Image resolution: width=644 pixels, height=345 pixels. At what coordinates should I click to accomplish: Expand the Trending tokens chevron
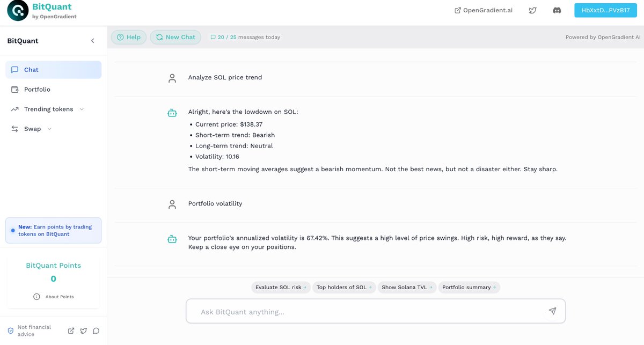coord(82,109)
